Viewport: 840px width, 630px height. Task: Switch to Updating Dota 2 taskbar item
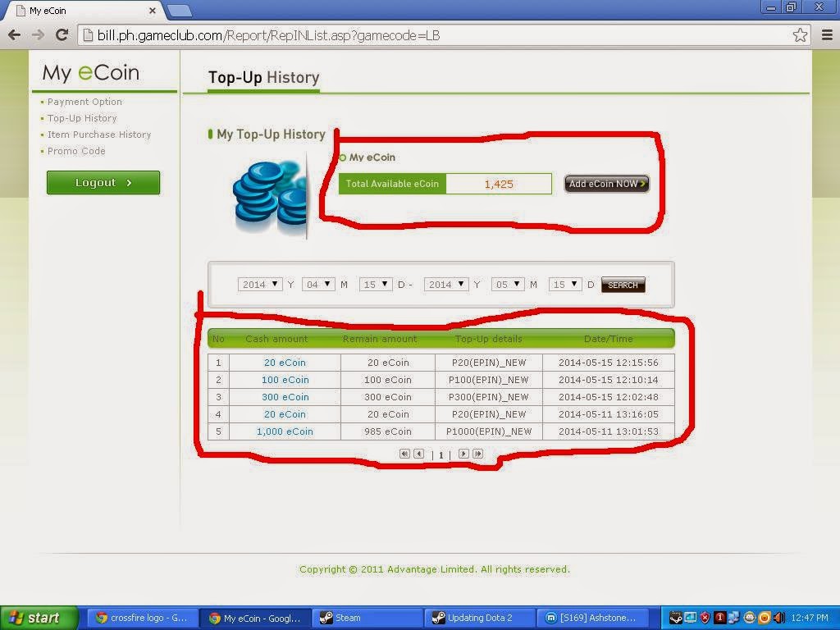(480, 618)
